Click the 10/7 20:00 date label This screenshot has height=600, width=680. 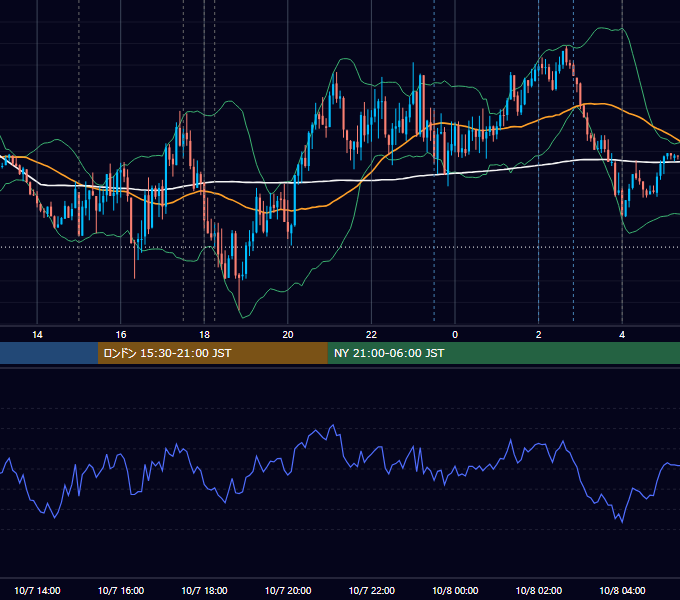coord(288,590)
